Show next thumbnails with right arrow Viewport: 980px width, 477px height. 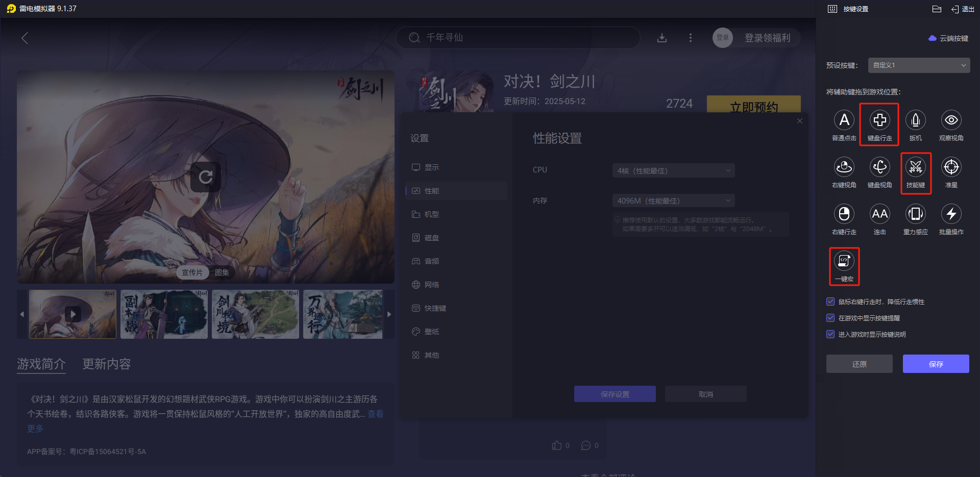389,314
